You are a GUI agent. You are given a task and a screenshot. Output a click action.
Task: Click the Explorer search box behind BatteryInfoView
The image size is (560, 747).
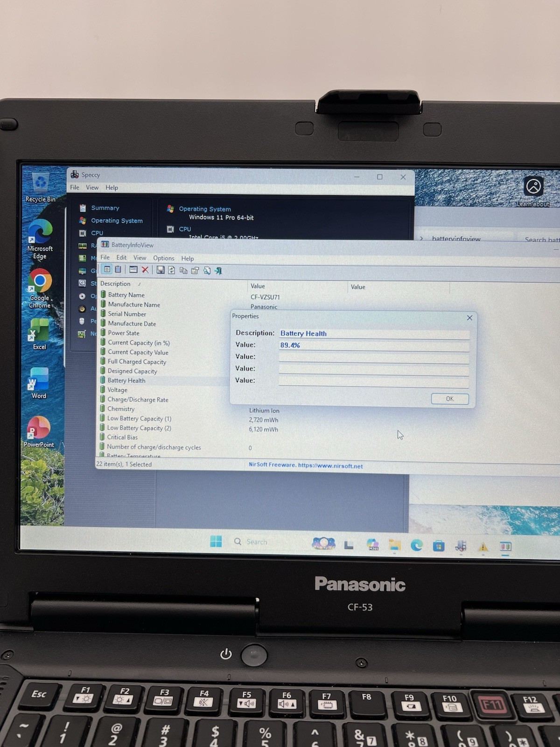(x=541, y=239)
